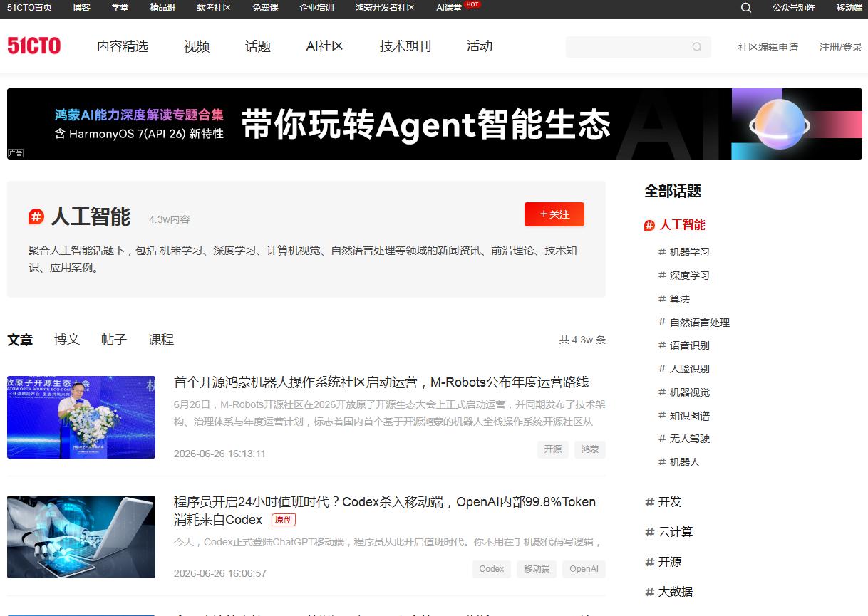
Task: Open 精品班 in top bar
Action: point(163,8)
